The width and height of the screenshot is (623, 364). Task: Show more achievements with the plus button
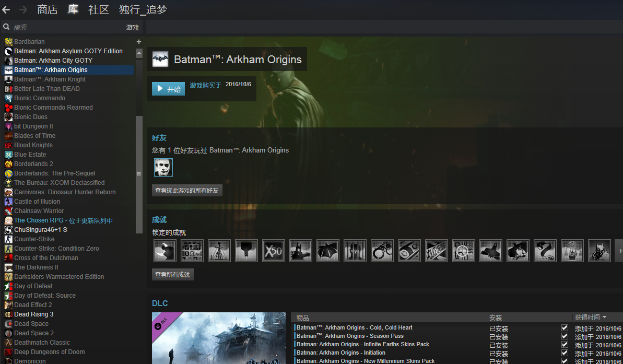[x=619, y=251]
